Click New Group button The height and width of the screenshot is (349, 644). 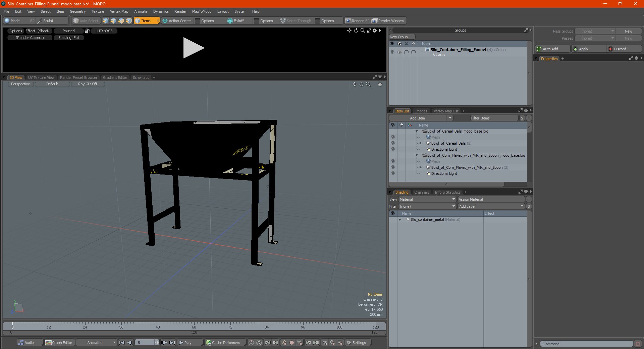tap(402, 37)
